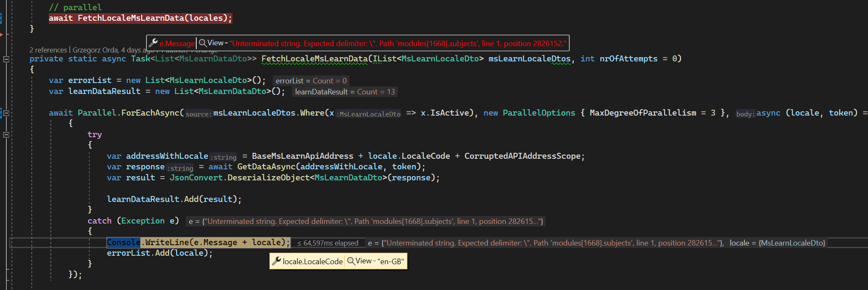Click the GetDataAsync method call
Viewport: 868px width, 290px height.
point(266,167)
